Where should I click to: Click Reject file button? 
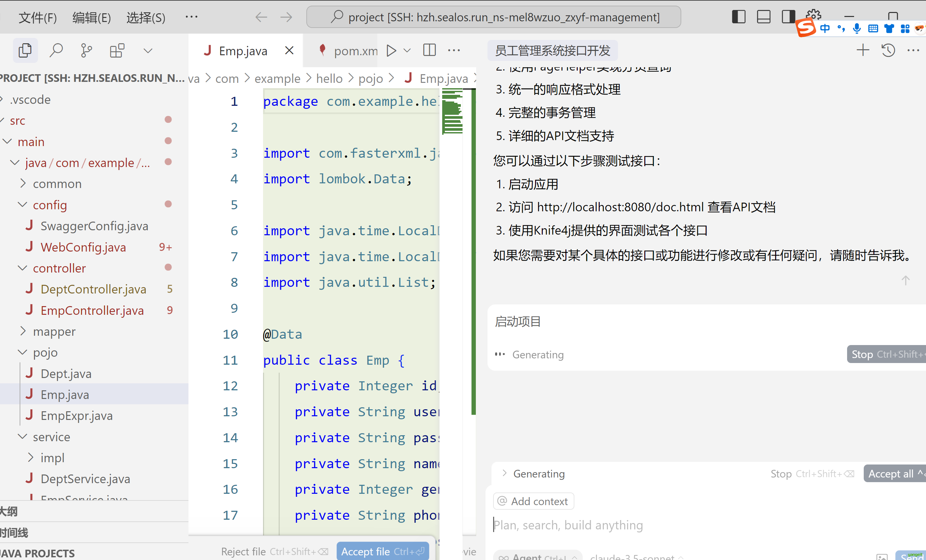[274, 551]
